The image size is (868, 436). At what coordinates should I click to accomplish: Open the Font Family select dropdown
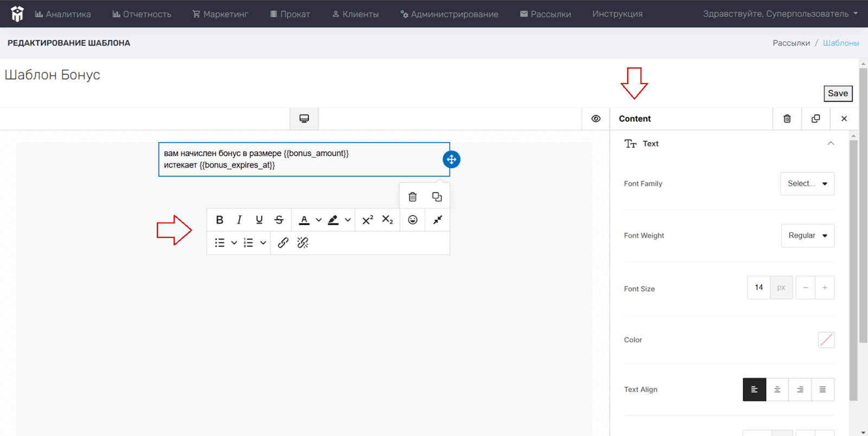coord(807,184)
